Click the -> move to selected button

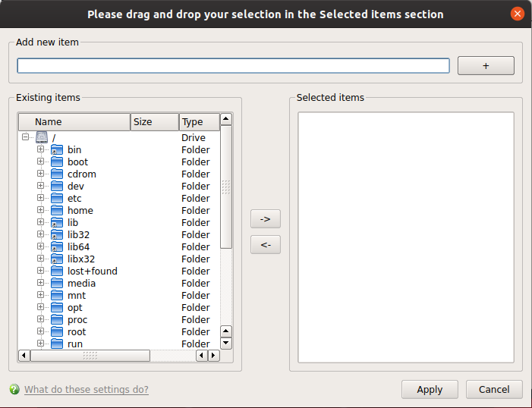click(266, 218)
